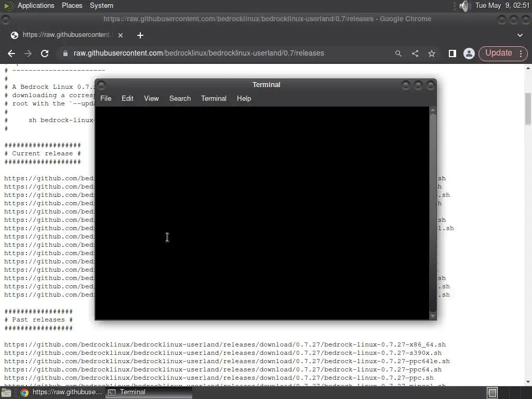532x399 pixels.
Task: Switch to Chrome in the taskbar
Action: tap(61, 392)
